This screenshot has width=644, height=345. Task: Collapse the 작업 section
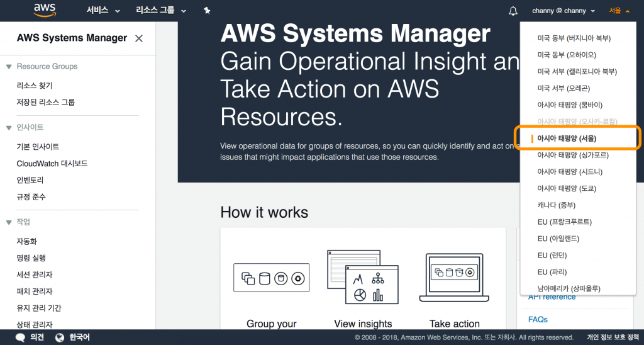point(9,222)
